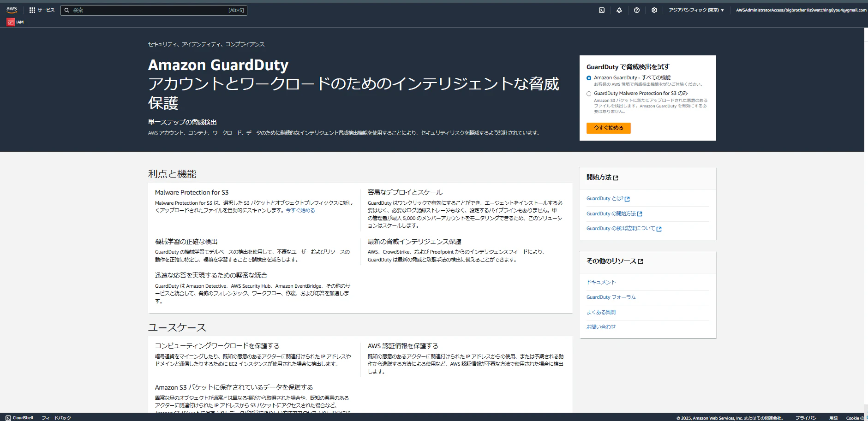Open the help question mark icon
The width and height of the screenshot is (868, 421).
click(637, 10)
